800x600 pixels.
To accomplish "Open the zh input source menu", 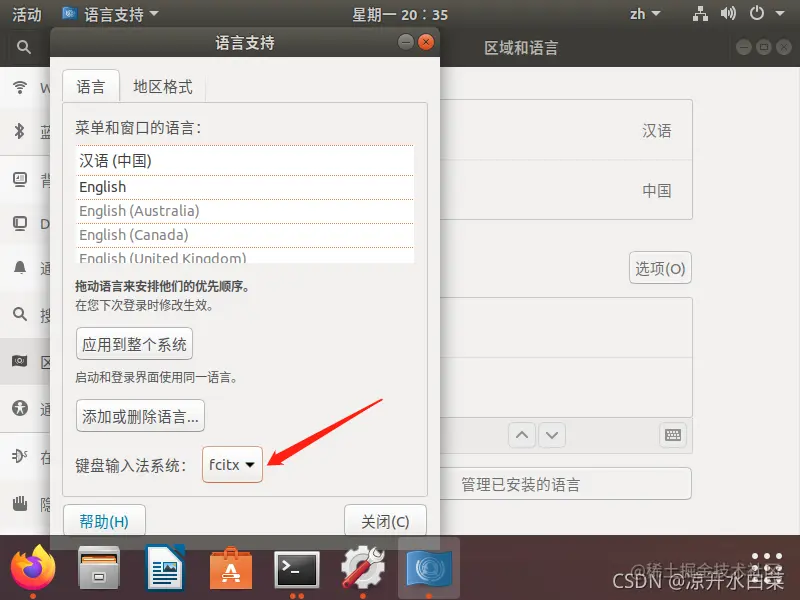I will tap(645, 14).
